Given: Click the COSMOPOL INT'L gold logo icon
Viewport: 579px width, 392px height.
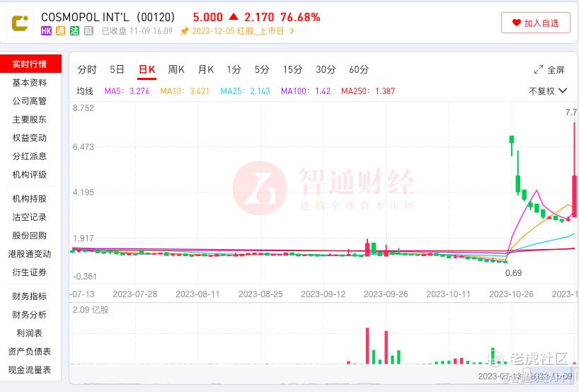Looking at the screenshot, I should click(x=20, y=23).
